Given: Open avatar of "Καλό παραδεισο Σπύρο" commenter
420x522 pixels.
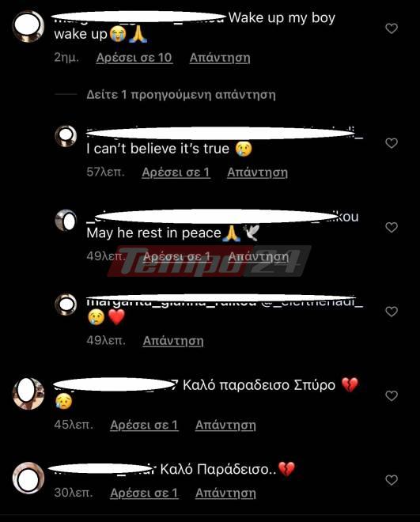Looking at the screenshot, I should (x=28, y=394).
